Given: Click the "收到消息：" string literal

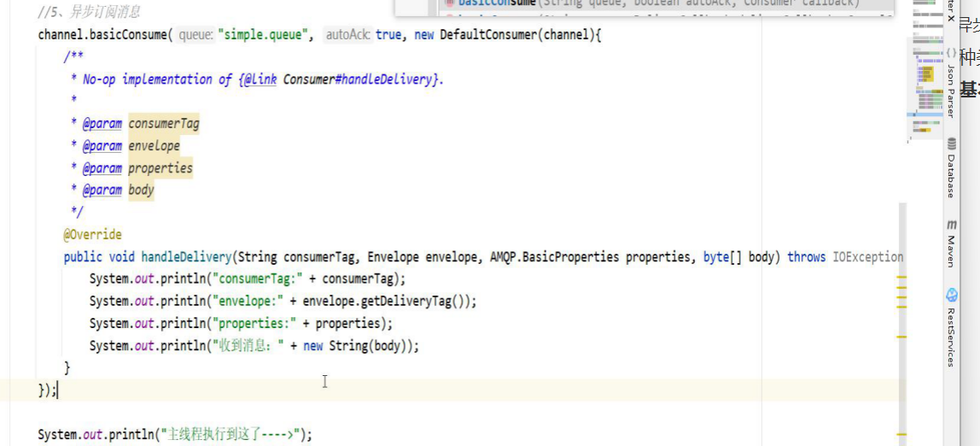Looking at the screenshot, I should point(248,345).
